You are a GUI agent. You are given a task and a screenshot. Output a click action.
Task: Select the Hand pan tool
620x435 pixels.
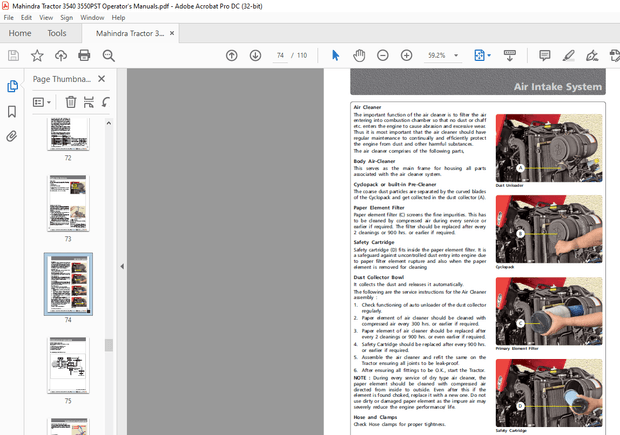pyautogui.click(x=358, y=55)
